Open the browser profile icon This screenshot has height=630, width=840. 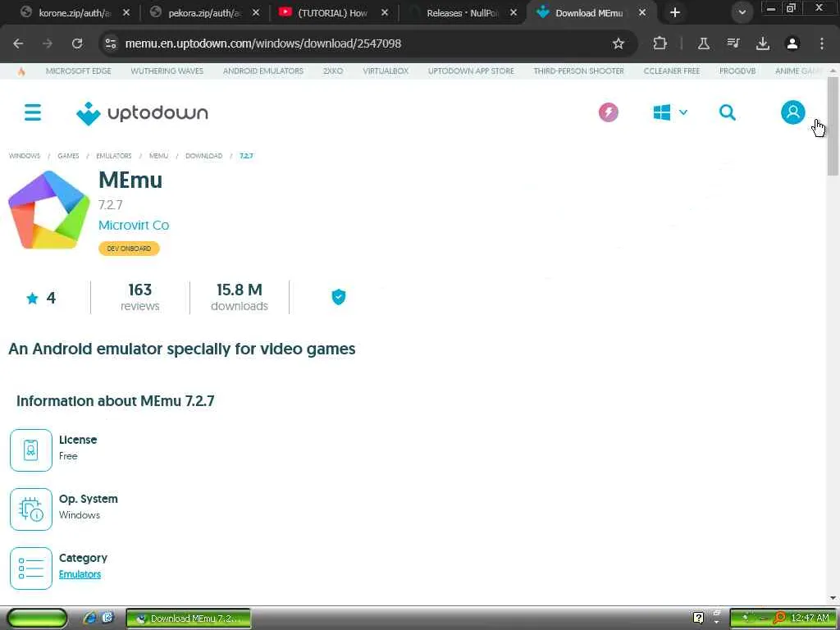pos(792,43)
